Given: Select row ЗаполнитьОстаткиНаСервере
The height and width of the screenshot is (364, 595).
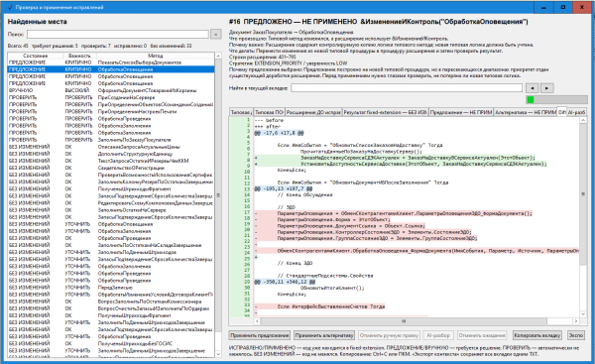Looking at the screenshot, I should click(x=111, y=210).
